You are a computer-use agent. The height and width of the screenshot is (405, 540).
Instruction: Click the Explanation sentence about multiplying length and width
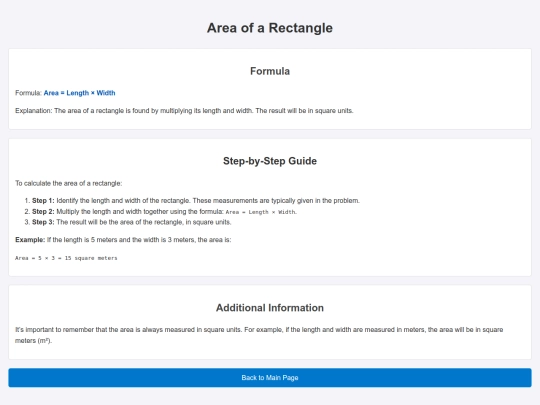point(184,111)
